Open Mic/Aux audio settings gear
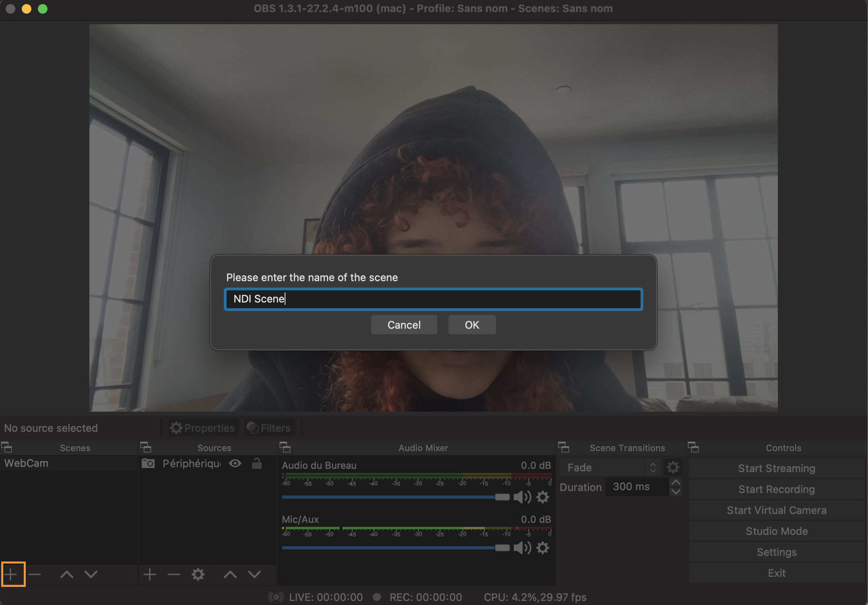Viewport: 868px width, 605px height. pos(543,548)
